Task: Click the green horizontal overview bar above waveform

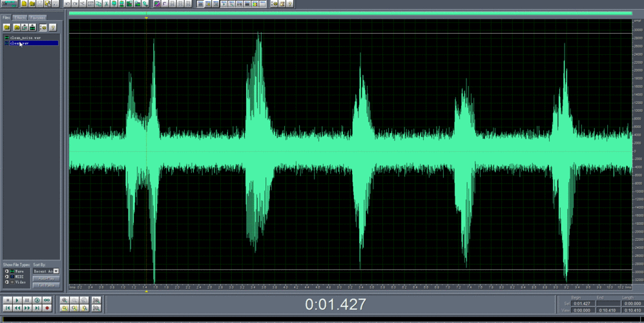Action: click(x=350, y=13)
